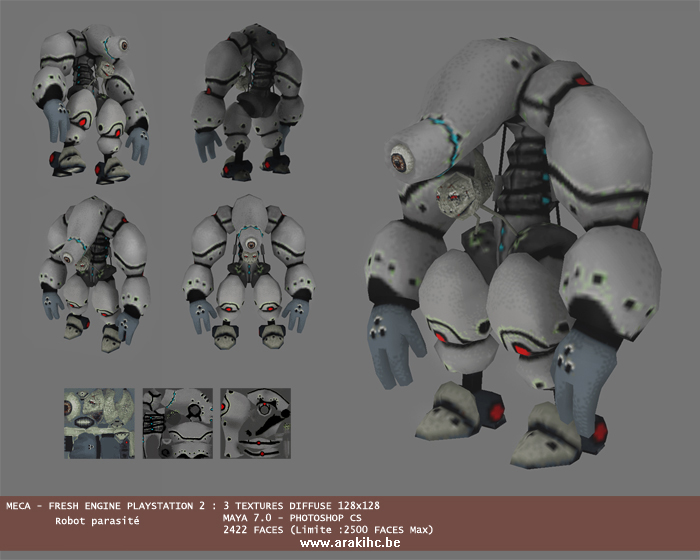Click the red light on large robot's right foot
This screenshot has width=700, height=560.
600,432
